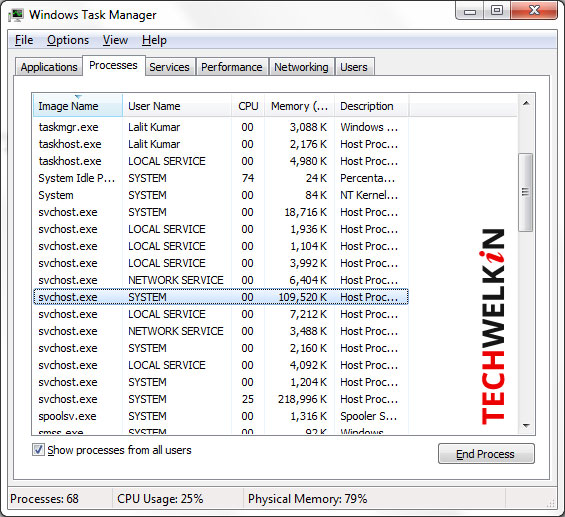The height and width of the screenshot is (517, 565).
Task: Switch to the Users tab
Action: pos(354,67)
